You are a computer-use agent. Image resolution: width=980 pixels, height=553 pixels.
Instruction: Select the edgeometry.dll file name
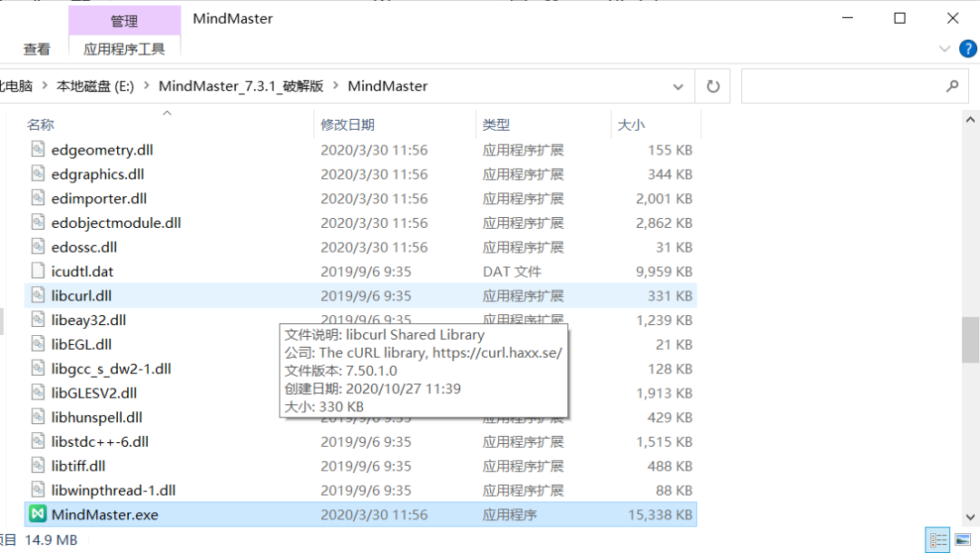tap(102, 150)
